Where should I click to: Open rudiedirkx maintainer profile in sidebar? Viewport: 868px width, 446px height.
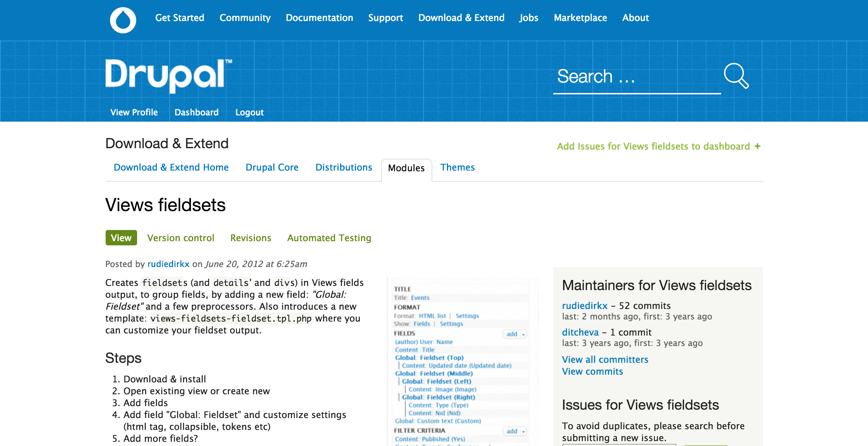(585, 305)
